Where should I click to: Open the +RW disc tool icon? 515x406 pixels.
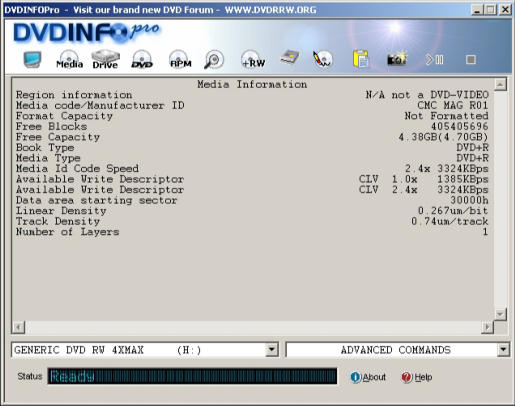253,59
